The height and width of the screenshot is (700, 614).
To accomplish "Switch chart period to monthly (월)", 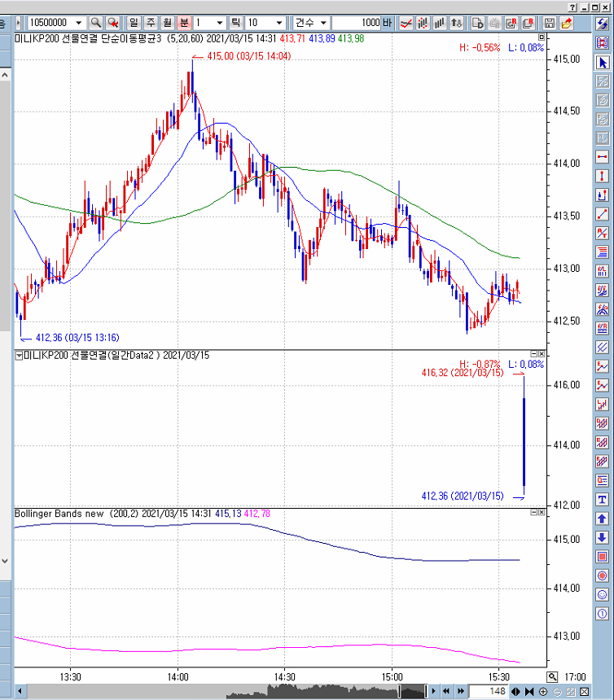I will pyautogui.click(x=168, y=23).
